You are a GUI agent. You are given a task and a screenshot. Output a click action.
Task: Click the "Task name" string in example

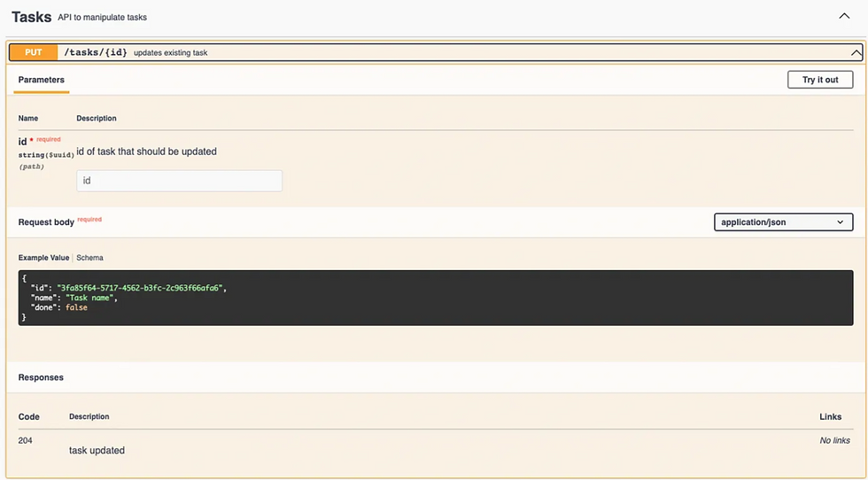pyautogui.click(x=89, y=298)
